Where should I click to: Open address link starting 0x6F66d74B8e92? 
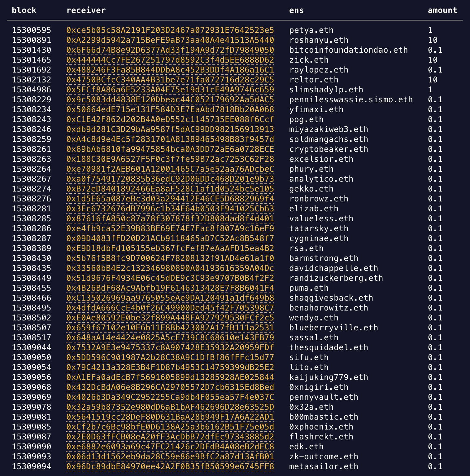(x=170, y=50)
